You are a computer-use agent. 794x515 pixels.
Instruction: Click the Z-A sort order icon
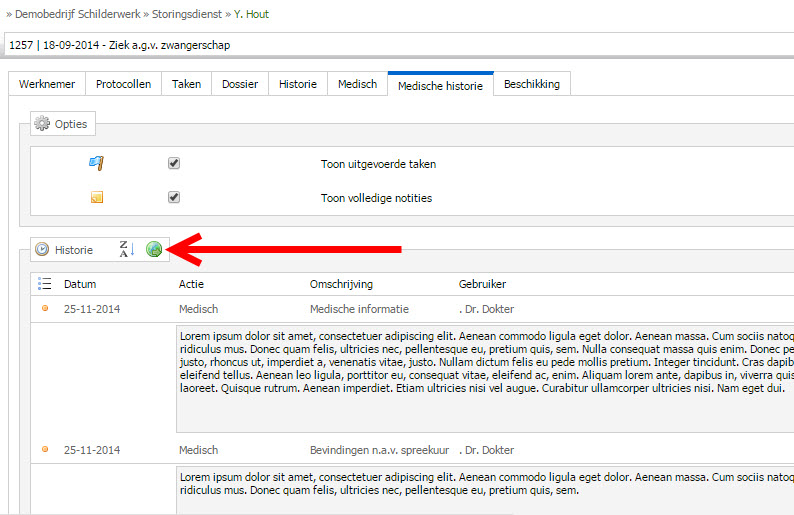click(x=127, y=249)
